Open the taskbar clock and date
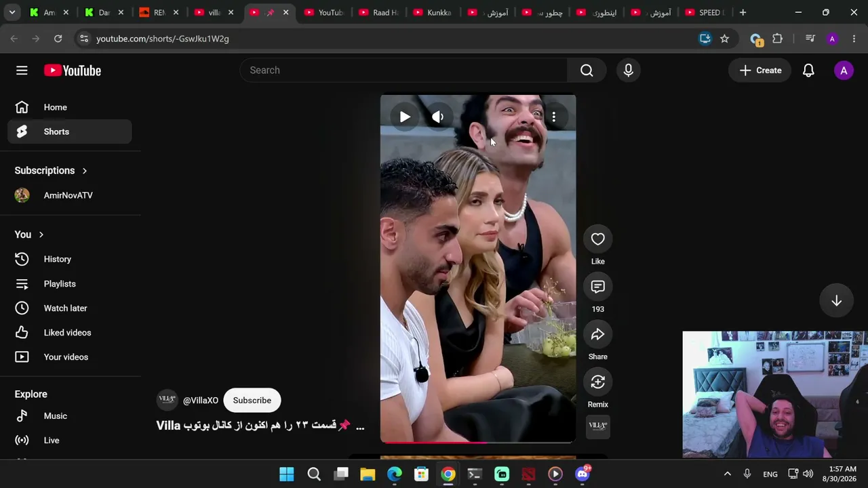Viewport: 868px width, 488px height. (x=841, y=474)
